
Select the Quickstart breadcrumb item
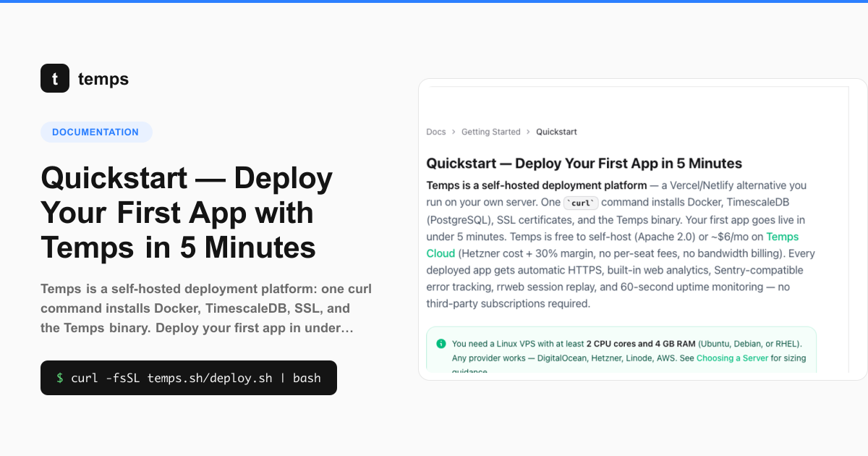556,132
